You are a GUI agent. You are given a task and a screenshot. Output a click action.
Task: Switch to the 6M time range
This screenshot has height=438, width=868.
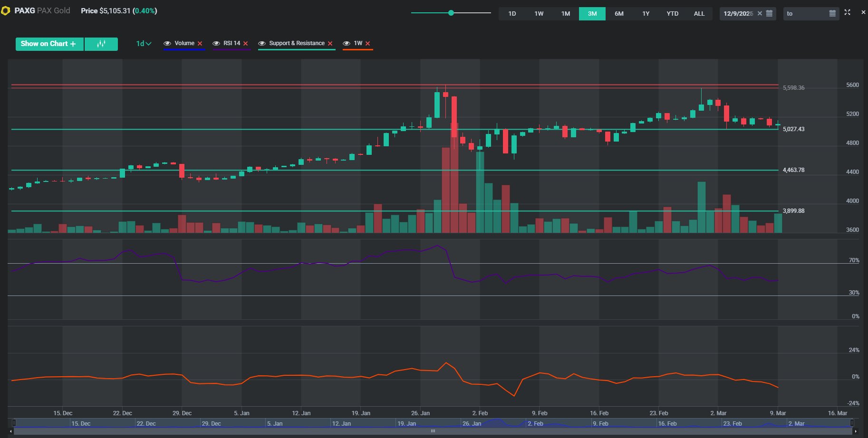coord(619,13)
